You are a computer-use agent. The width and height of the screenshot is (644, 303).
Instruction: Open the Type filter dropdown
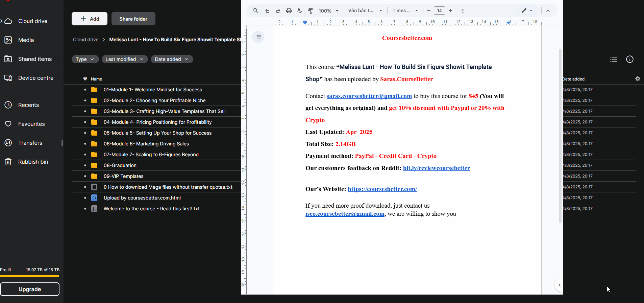(x=85, y=59)
